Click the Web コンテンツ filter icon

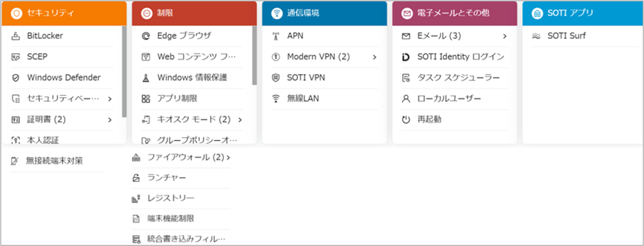point(146,57)
